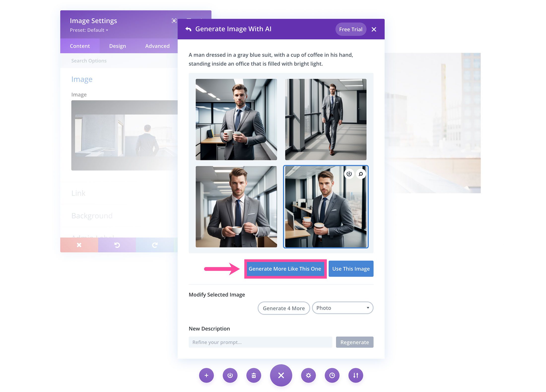Click the add new element plus icon

click(x=206, y=375)
